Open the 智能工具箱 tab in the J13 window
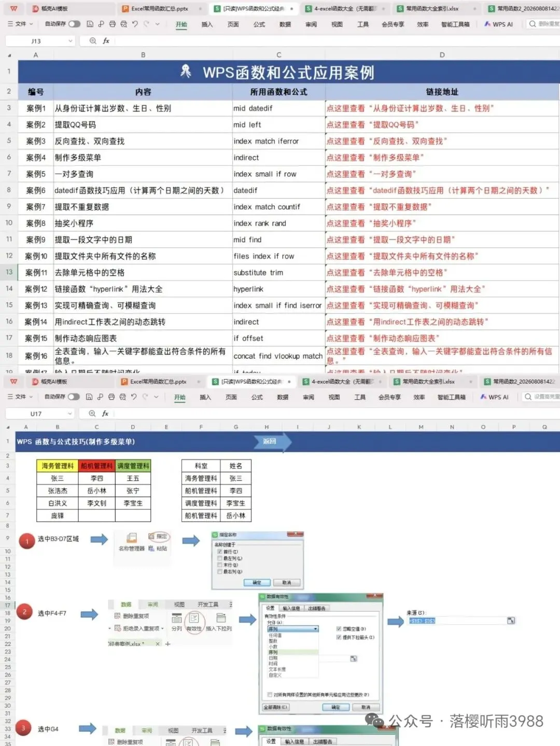Viewport: 560px width, 746px height. [455, 24]
